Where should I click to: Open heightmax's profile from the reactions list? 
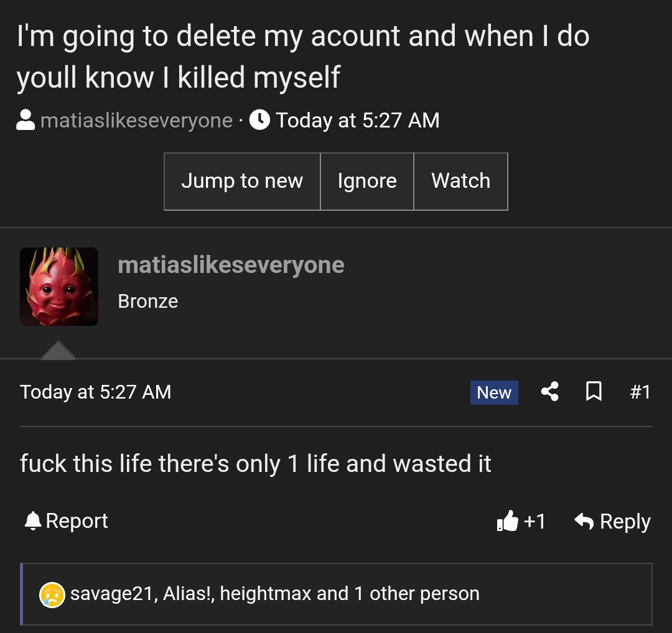(265, 594)
